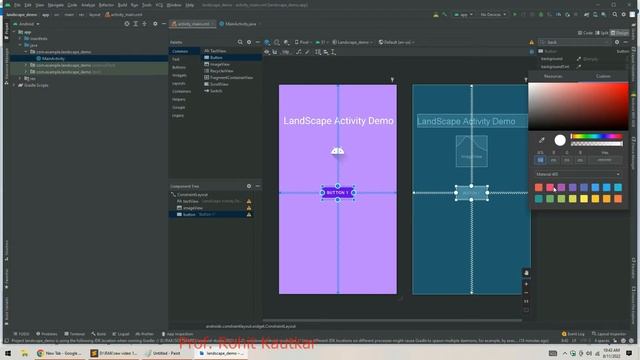640x360 pixels.
Task: Click the Button warning icon in Component Tree
Action: click(x=249, y=214)
